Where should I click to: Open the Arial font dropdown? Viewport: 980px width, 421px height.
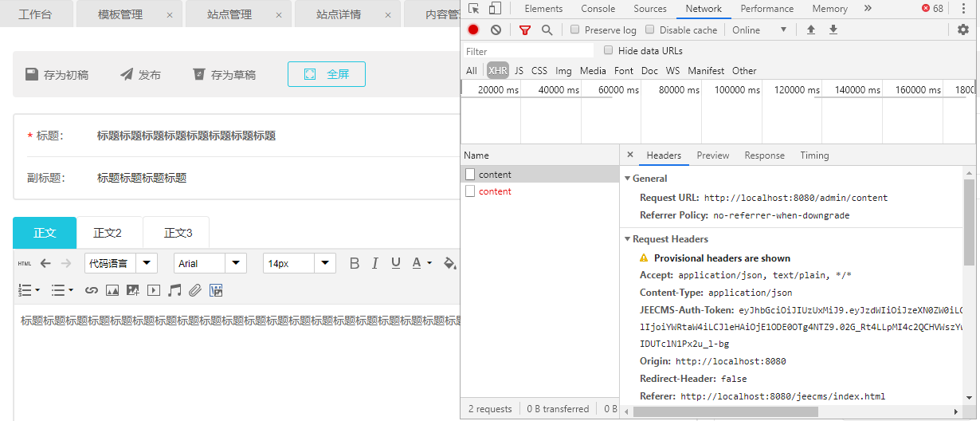coord(210,264)
